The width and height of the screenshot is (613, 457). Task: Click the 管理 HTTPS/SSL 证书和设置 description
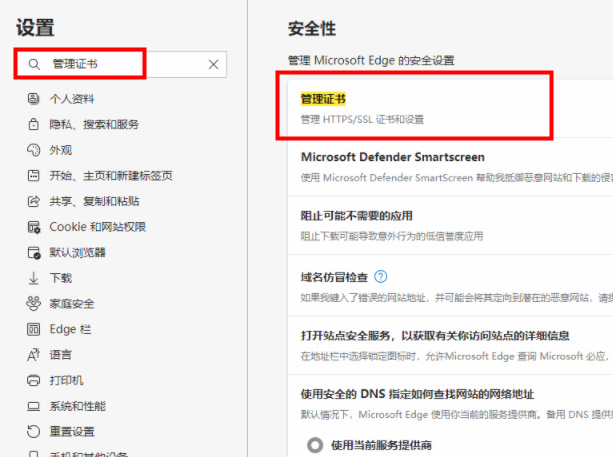[362, 119]
